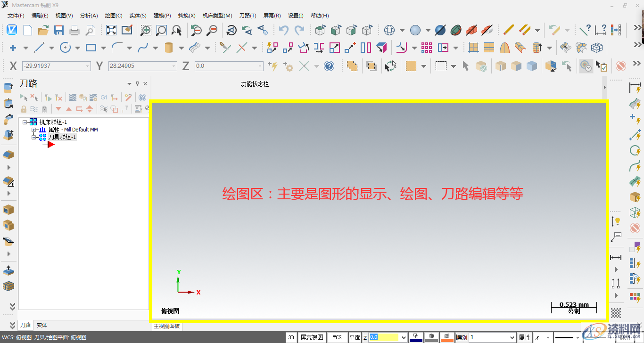Switch to the 实体 tab
644x343 pixels.
coord(41,325)
